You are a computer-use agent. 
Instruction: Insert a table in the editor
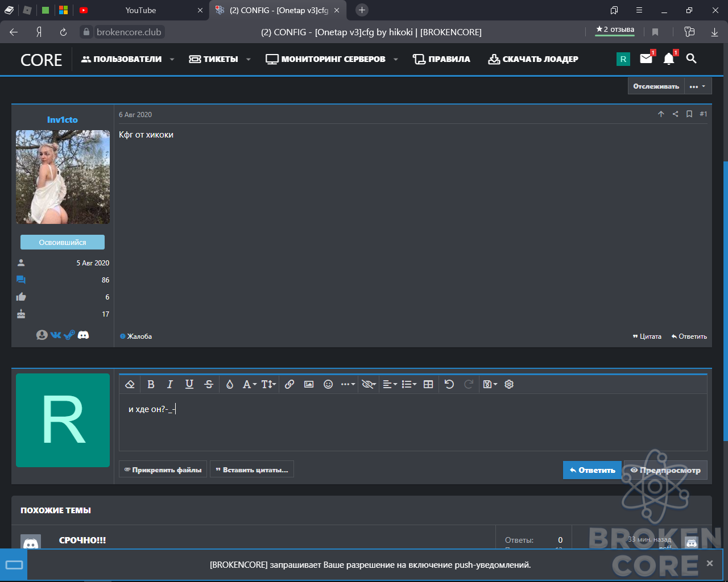(428, 384)
